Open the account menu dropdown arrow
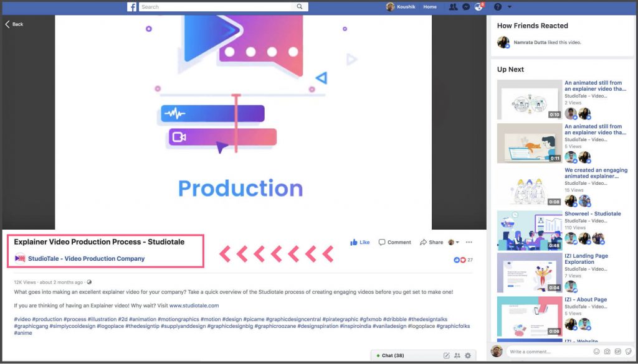 pos(510,7)
